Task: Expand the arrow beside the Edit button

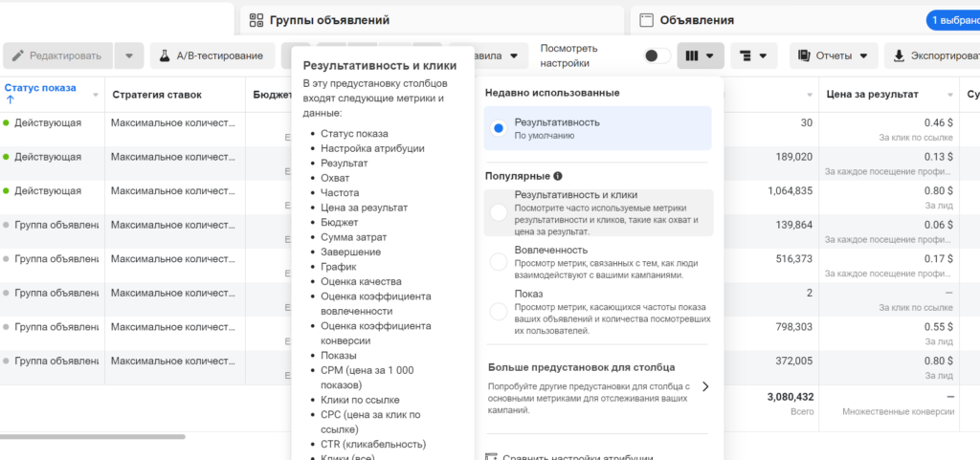Action: pyautogui.click(x=130, y=55)
